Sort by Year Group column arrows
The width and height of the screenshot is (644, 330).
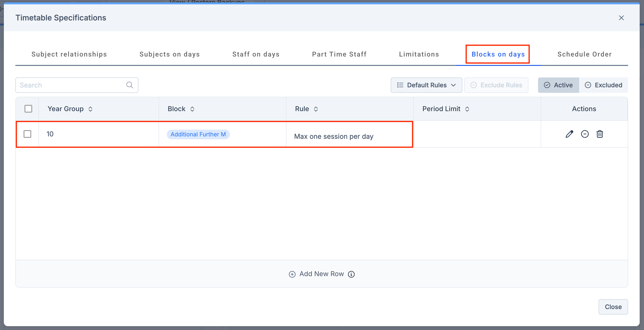pyautogui.click(x=91, y=109)
